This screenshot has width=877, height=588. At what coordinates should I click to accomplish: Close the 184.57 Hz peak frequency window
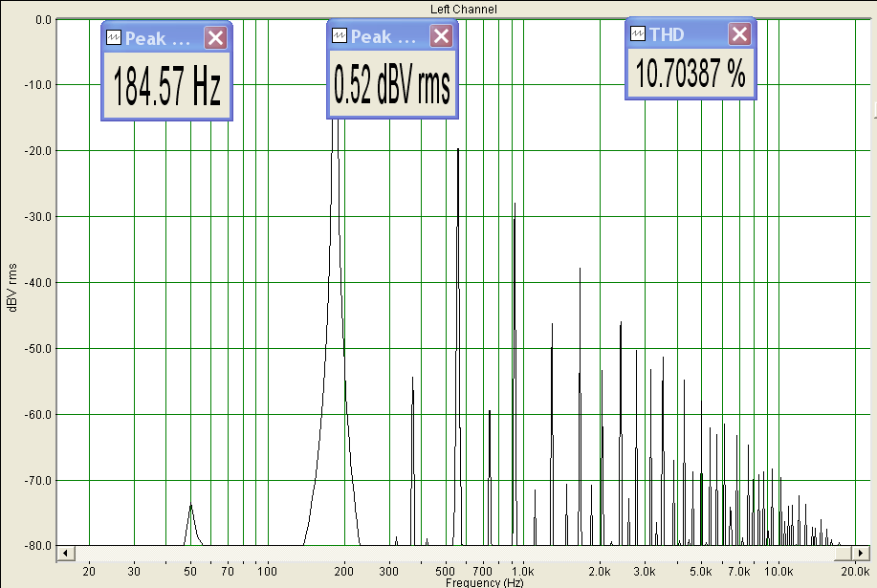[x=215, y=38]
